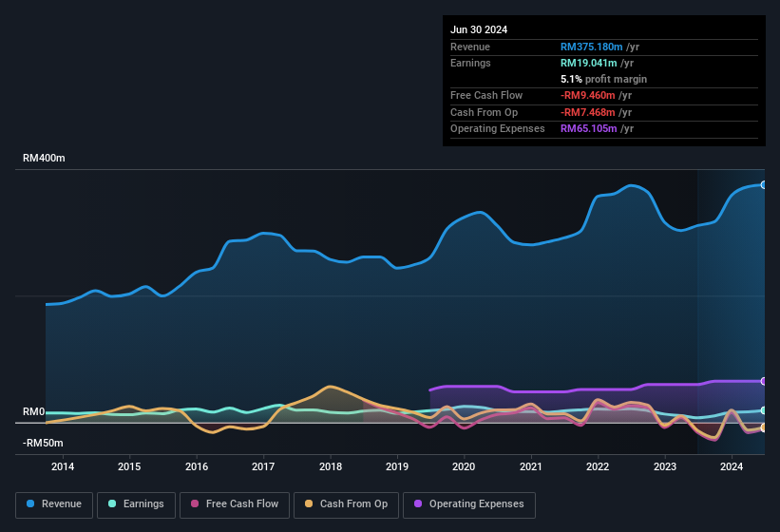Click the RM0 y-axis label
The height and width of the screenshot is (532, 780).
tap(34, 411)
